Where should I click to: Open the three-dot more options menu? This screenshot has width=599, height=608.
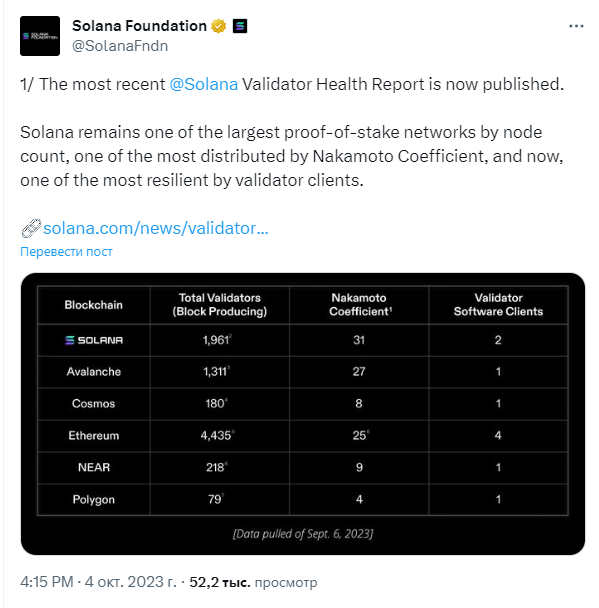[576, 26]
